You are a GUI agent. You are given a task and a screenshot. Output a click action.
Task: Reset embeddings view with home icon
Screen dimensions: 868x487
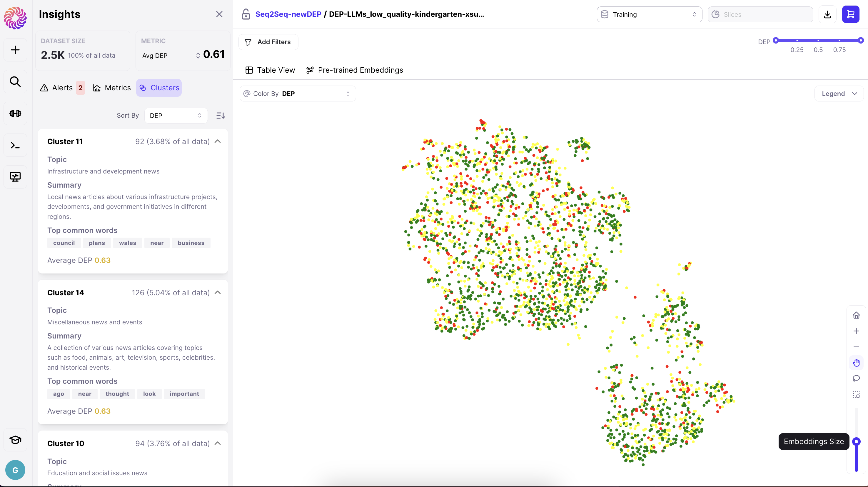[856, 315]
